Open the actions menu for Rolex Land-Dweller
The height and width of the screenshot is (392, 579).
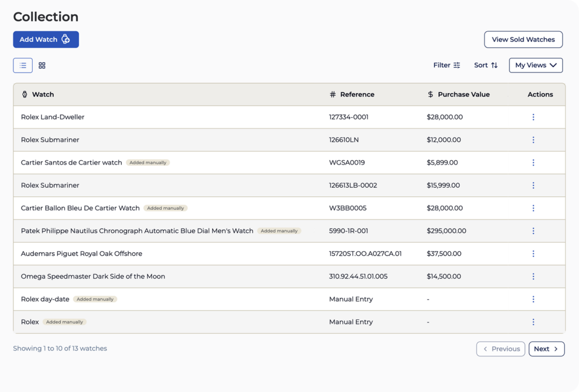click(533, 117)
